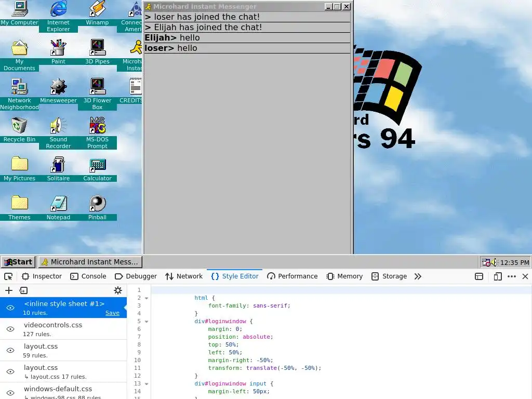Switch to the Memory tab
Screen dimensions: 532x399
click(344, 276)
